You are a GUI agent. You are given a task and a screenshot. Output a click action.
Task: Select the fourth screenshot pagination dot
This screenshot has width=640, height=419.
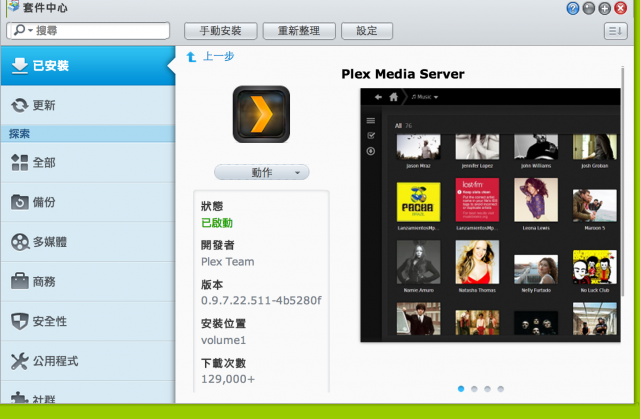click(x=500, y=389)
